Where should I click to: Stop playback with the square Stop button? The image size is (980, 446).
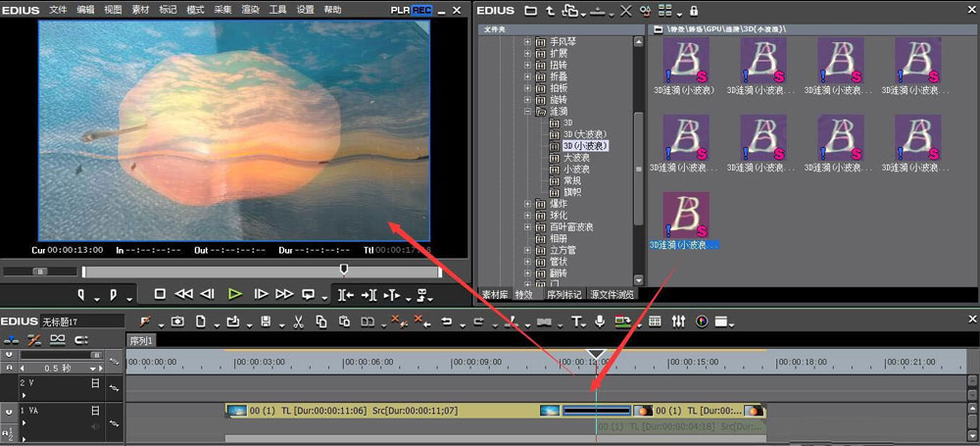[x=160, y=294]
